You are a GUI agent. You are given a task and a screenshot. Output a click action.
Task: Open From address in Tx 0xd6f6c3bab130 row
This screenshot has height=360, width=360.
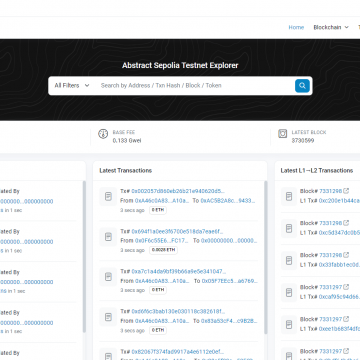162,321
